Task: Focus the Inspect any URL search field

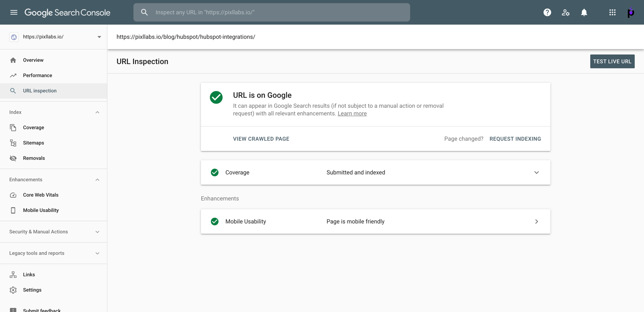Action: pyautogui.click(x=271, y=12)
